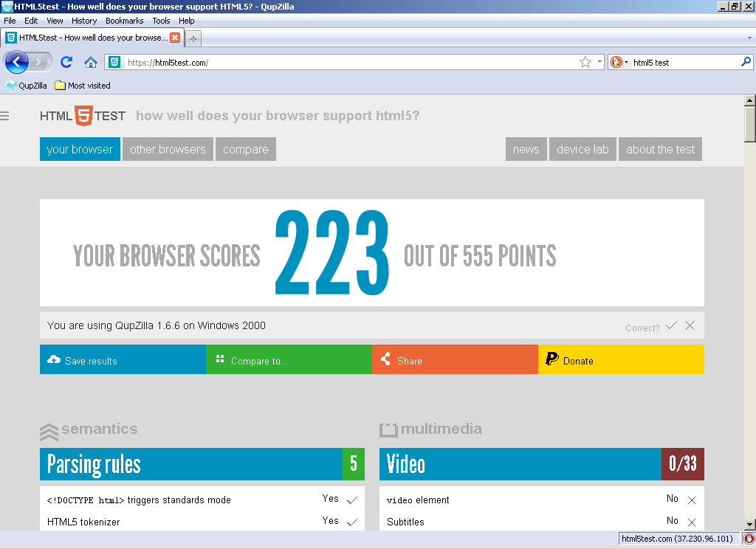The image size is (756, 549).
Task: Click the QupZilla icon in the title bar
Action: tap(7, 6)
